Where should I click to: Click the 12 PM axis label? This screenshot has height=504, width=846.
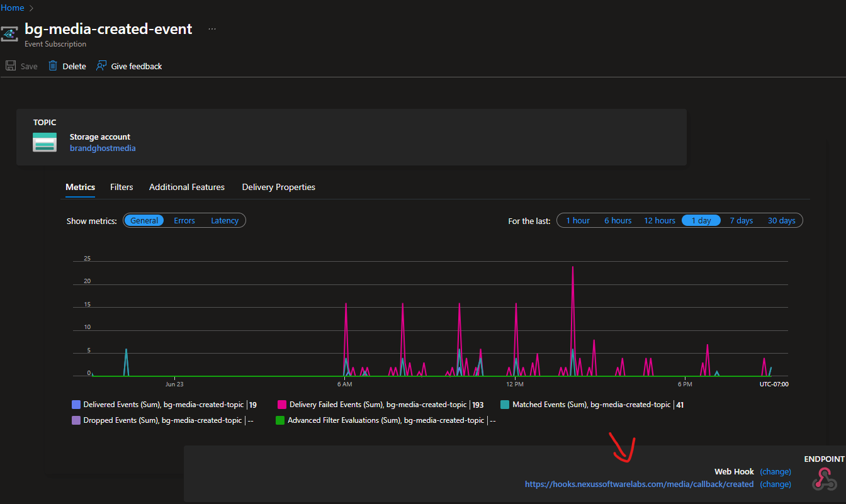point(514,384)
